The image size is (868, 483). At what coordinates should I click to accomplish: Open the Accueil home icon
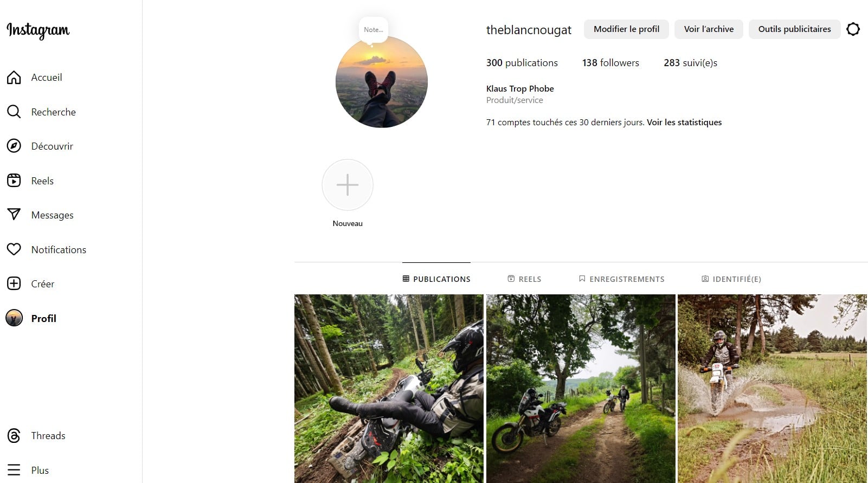(x=14, y=78)
